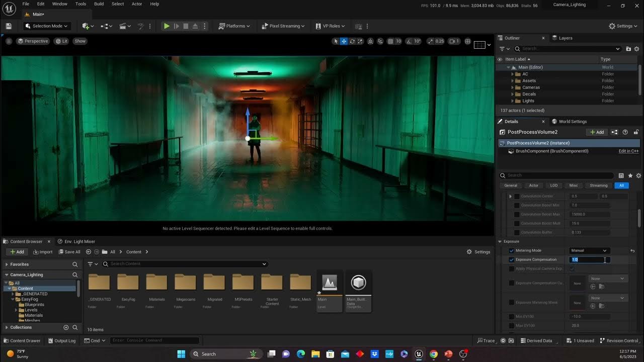This screenshot has width=644, height=362.
Task: Click the Import button in Content Browser
Action: pos(42,252)
